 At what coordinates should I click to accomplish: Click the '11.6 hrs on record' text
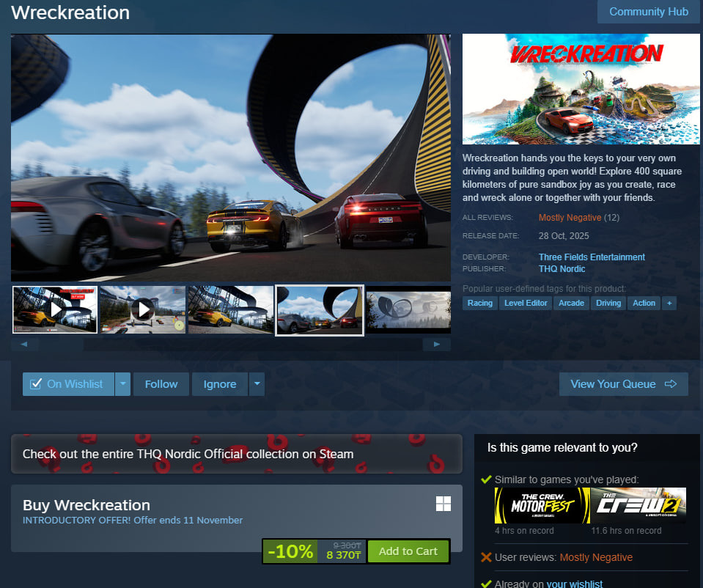click(x=626, y=531)
